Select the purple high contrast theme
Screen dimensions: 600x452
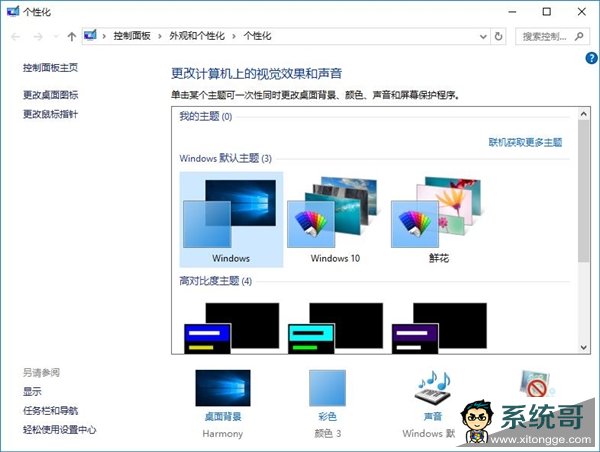[439, 328]
